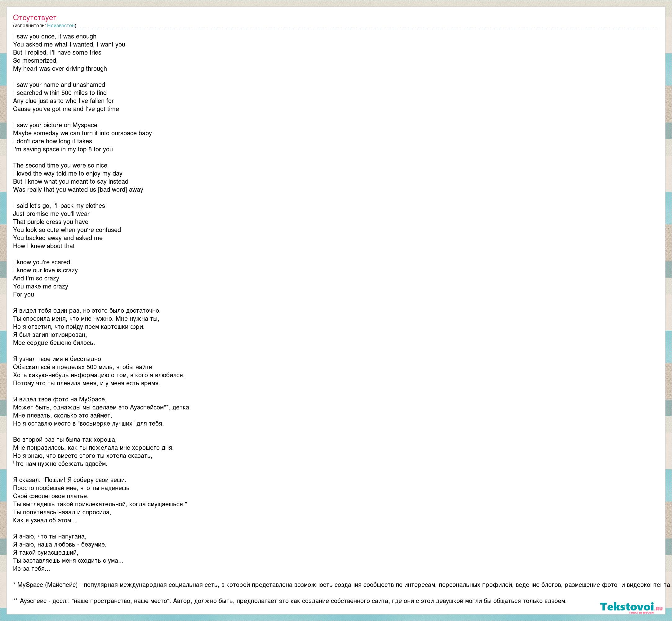Click the line 'You look so cute when you're confused'

point(67,230)
